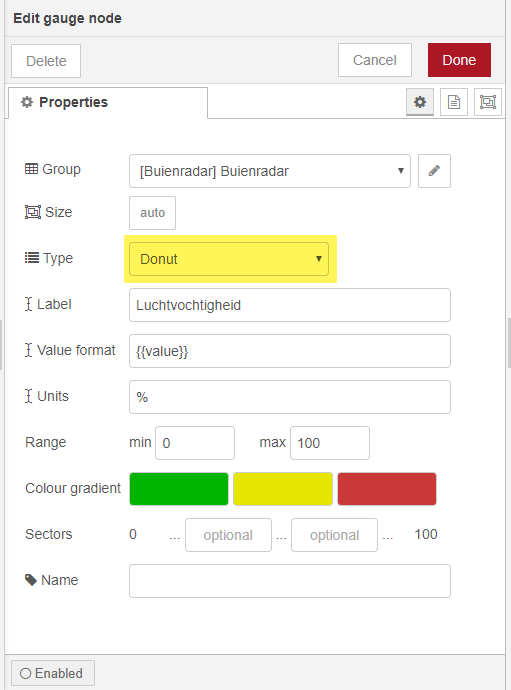The image size is (511, 690).
Task: Open node appearance icon tab
Action: tap(488, 102)
